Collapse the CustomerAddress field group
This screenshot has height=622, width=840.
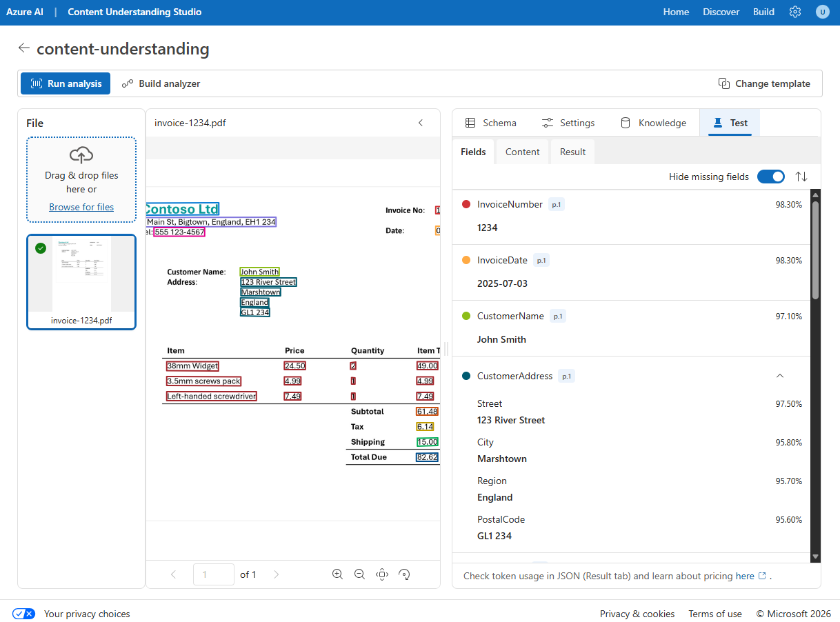(779, 376)
